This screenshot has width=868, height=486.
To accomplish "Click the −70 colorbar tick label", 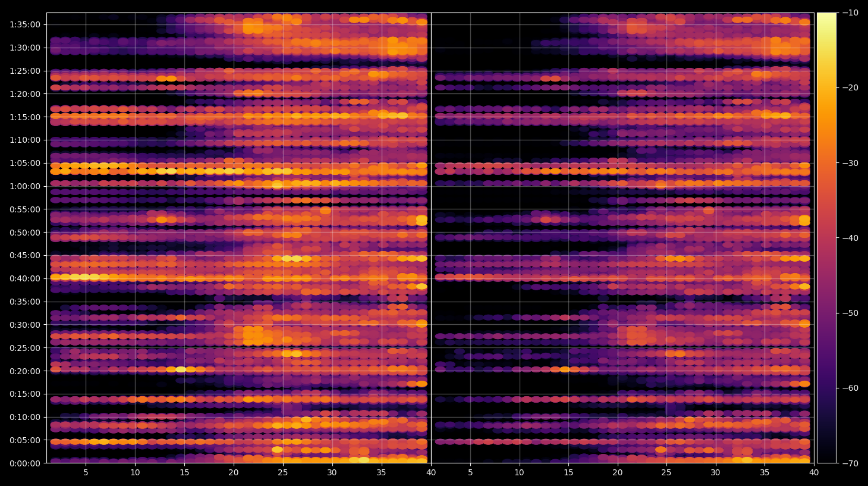I will pyautogui.click(x=850, y=463).
